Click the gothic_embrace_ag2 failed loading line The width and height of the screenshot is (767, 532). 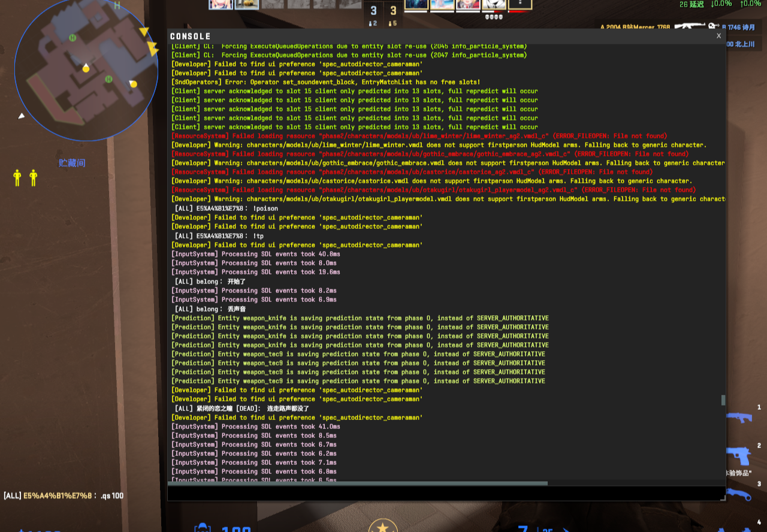pyautogui.click(x=430, y=154)
